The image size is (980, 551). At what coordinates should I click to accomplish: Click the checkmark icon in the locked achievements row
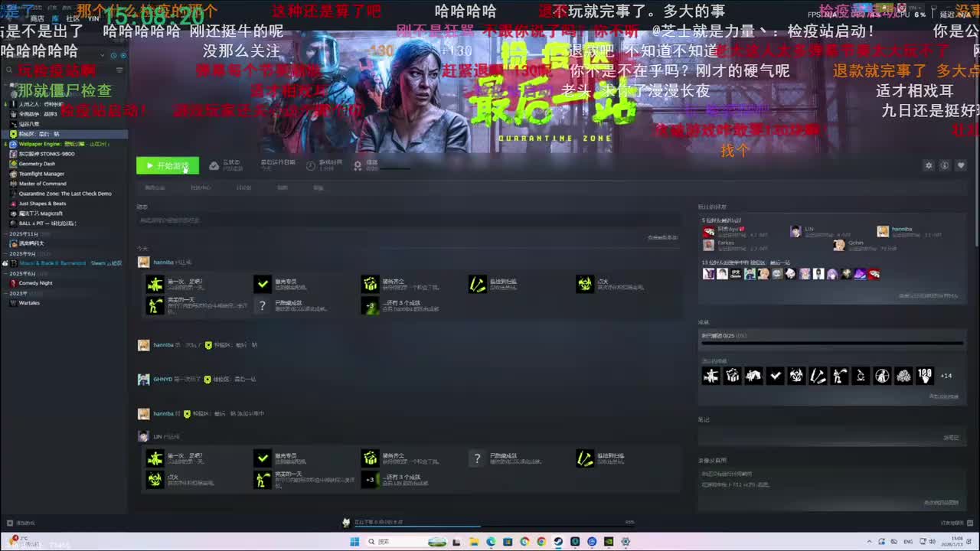pos(775,376)
